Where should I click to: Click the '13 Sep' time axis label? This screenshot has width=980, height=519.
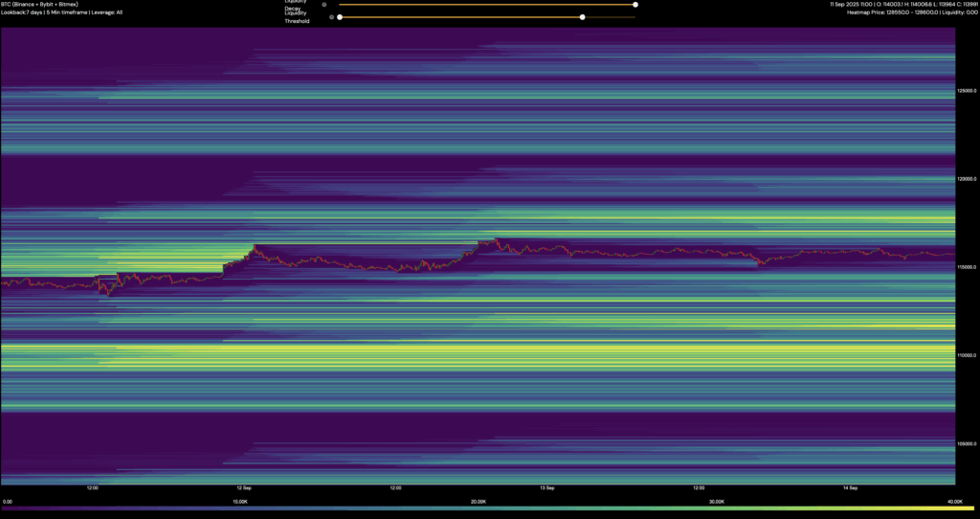[x=546, y=487]
